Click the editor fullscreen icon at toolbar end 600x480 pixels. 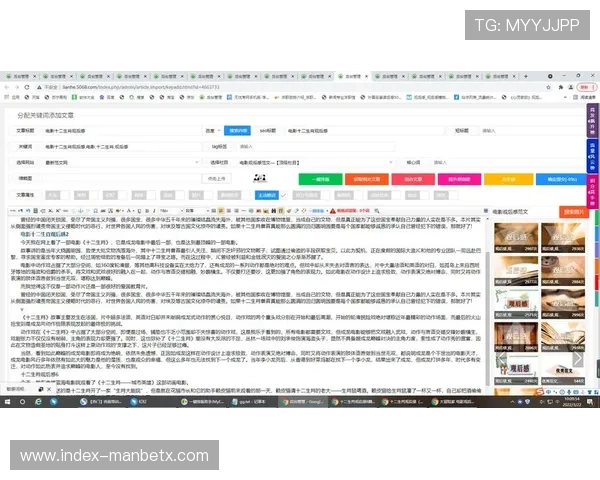[x=486, y=211]
